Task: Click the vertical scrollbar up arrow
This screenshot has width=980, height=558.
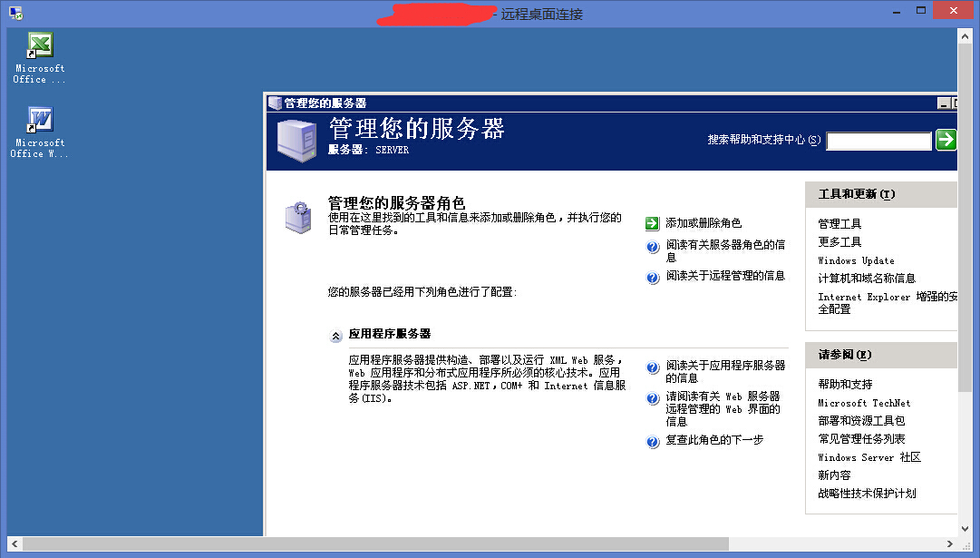Action: (x=965, y=36)
